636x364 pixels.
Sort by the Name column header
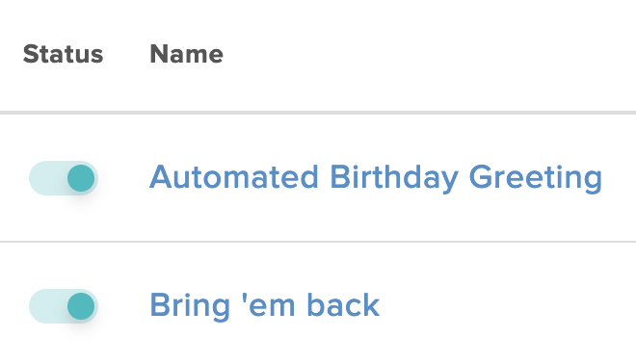(x=187, y=54)
